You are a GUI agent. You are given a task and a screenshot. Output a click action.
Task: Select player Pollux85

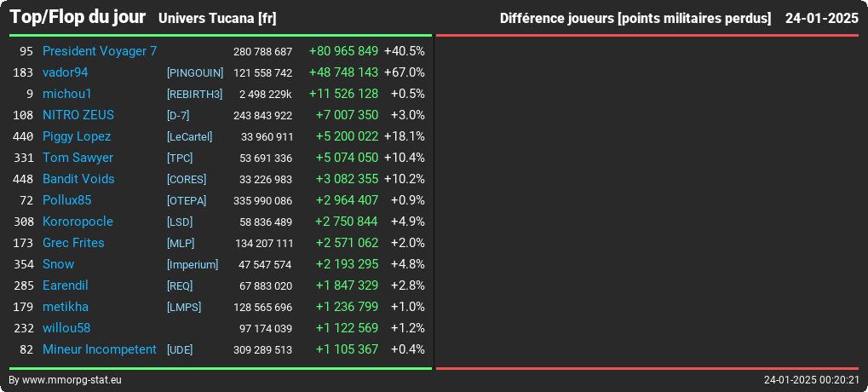[x=67, y=200]
